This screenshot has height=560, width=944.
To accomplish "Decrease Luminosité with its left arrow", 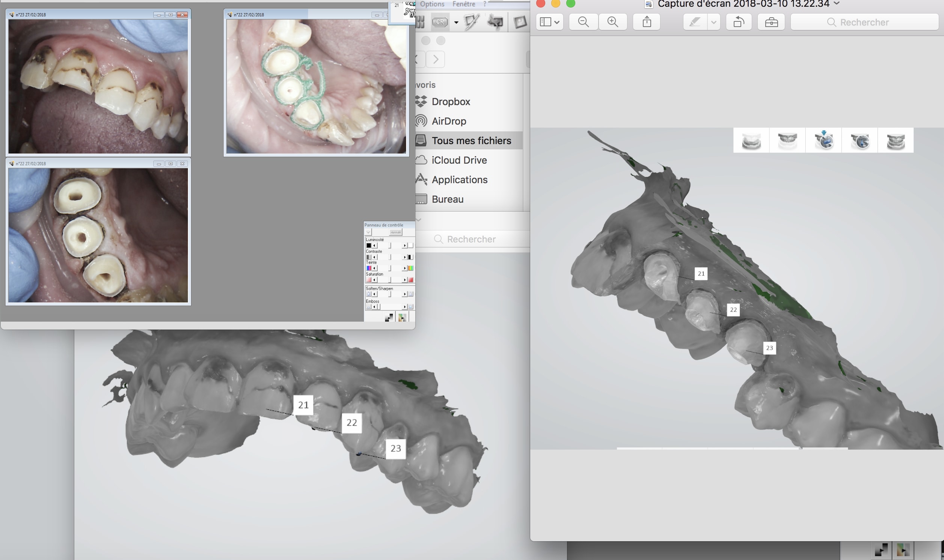I will tap(375, 245).
